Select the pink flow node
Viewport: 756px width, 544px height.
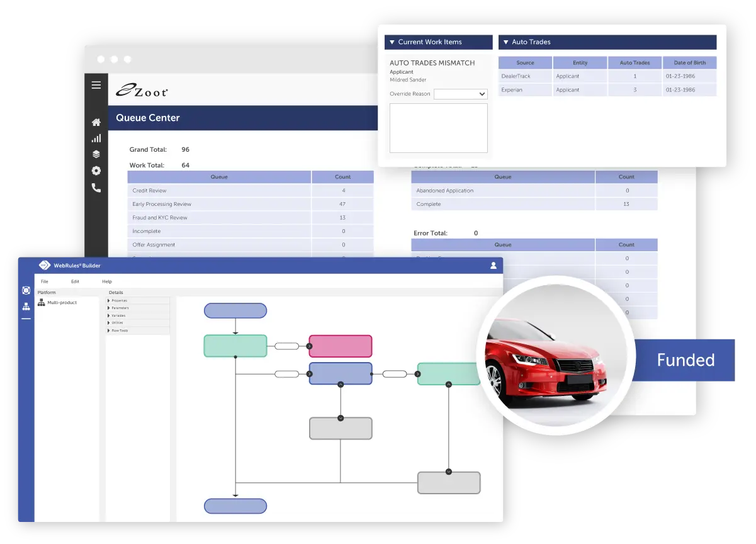click(341, 346)
